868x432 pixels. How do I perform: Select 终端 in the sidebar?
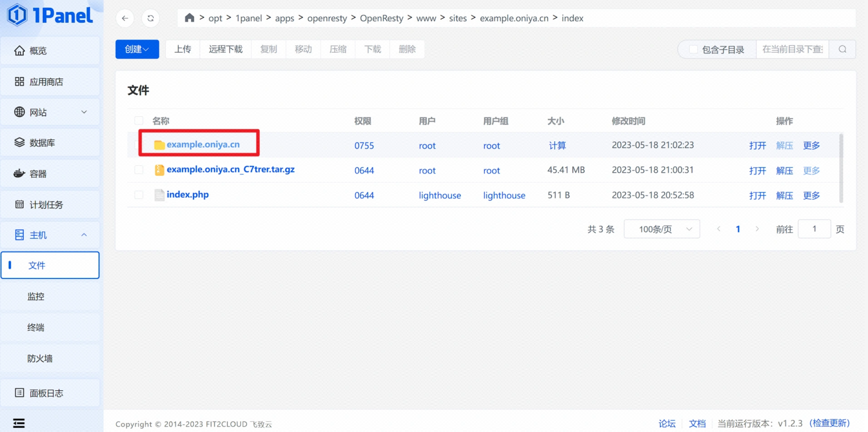tap(36, 327)
